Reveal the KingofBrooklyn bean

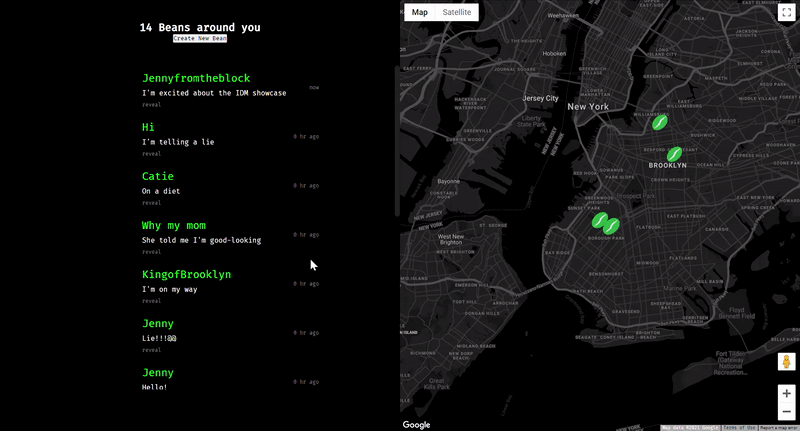click(152, 301)
